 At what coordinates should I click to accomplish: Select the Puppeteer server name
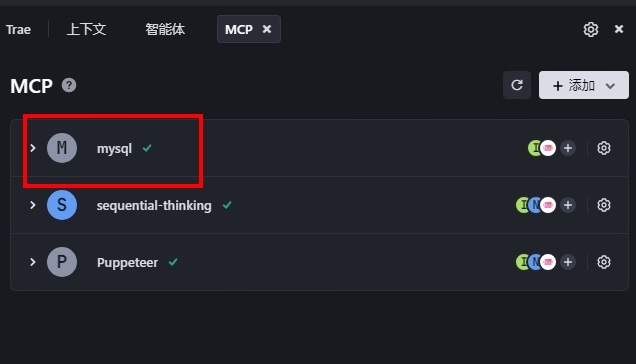[127, 263]
